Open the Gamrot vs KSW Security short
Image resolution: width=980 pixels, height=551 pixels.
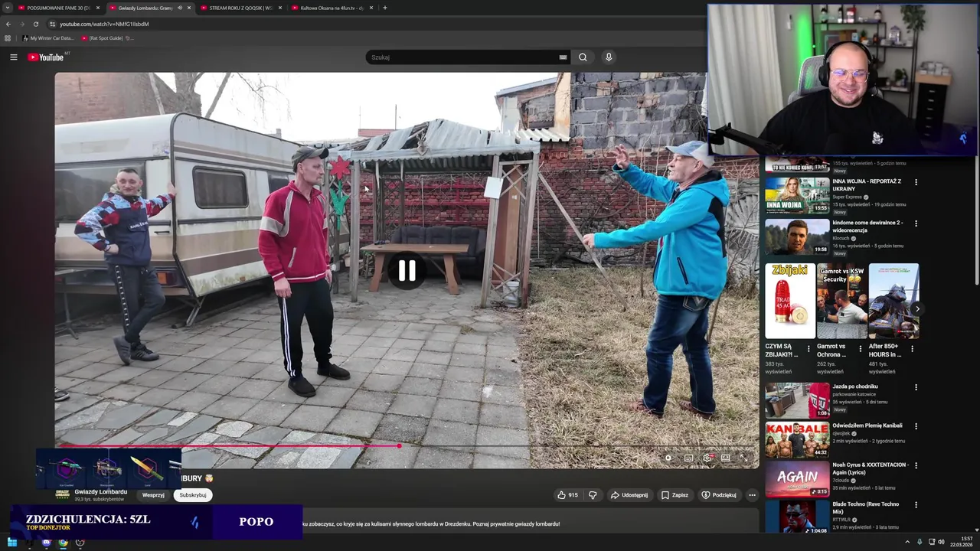click(x=841, y=301)
